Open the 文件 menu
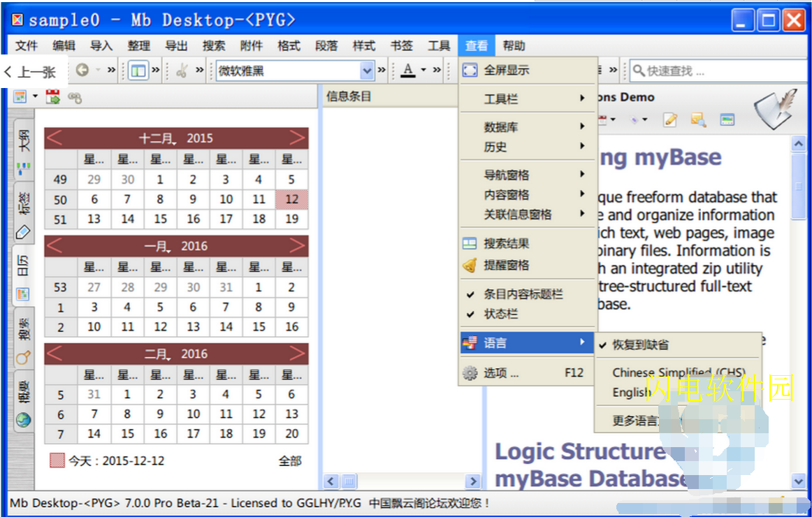This screenshot has width=812, height=517. 27,45
